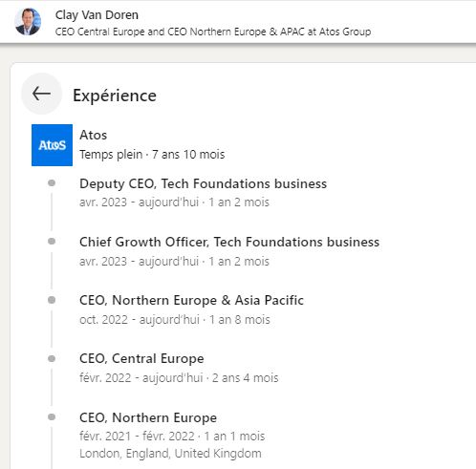476x469 pixels.
Task: Click Clay Van Doren's profile photo
Action: pos(28,22)
